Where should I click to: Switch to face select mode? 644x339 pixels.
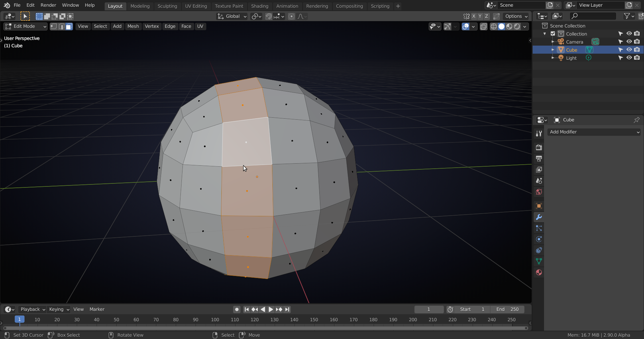pyautogui.click(x=69, y=26)
